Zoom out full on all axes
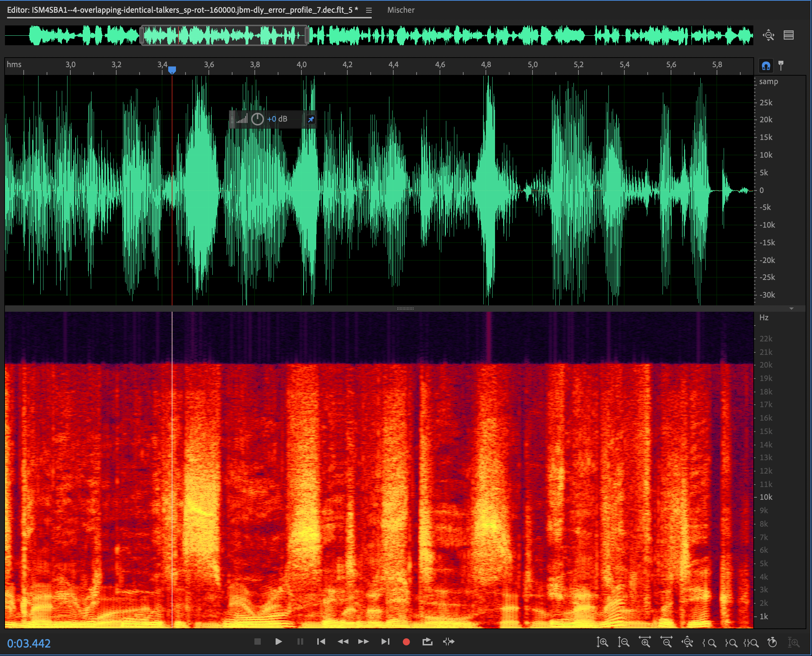 click(x=687, y=642)
